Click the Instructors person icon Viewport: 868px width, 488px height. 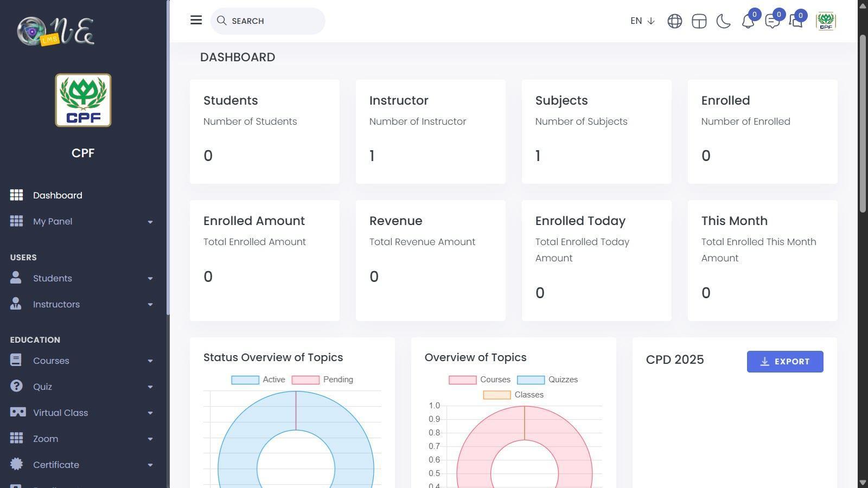point(16,304)
